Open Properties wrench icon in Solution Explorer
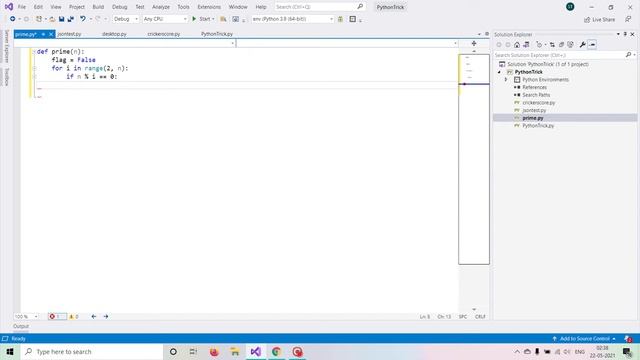The width and height of the screenshot is (640, 360). pos(582,44)
